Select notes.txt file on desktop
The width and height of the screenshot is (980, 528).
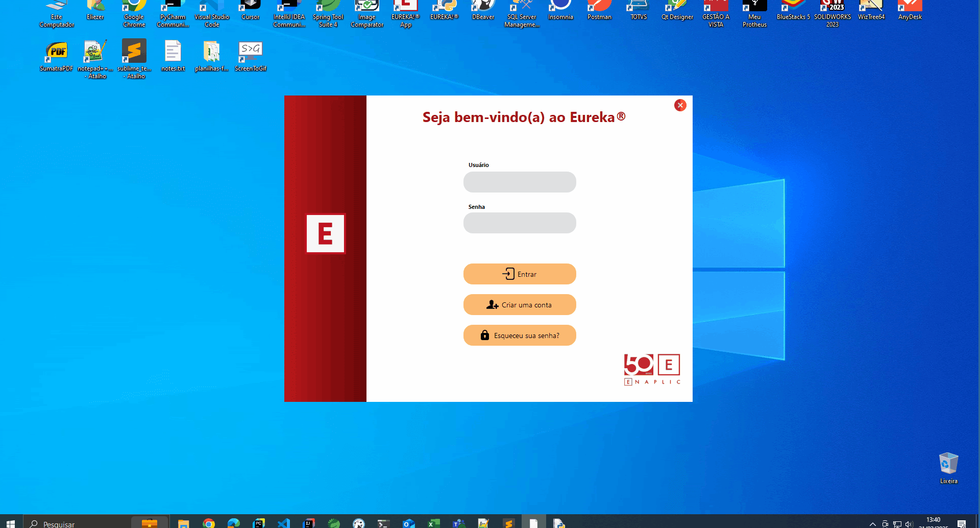tap(173, 56)
